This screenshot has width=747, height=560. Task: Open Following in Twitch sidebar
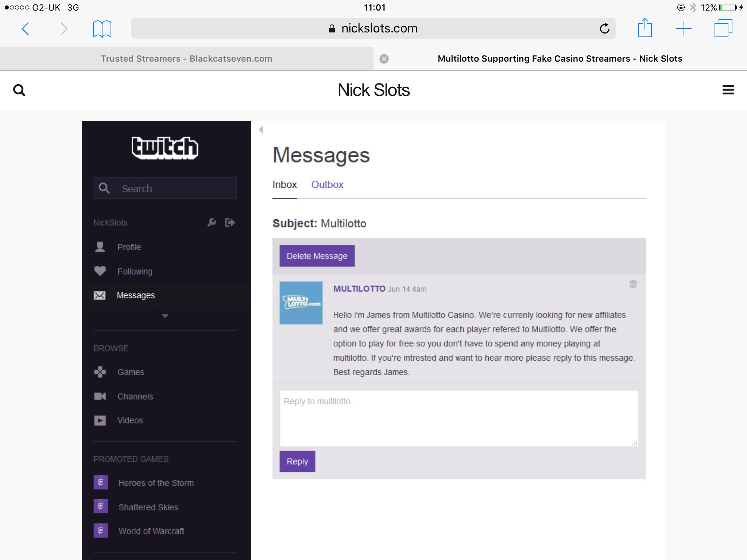point(135,272)
